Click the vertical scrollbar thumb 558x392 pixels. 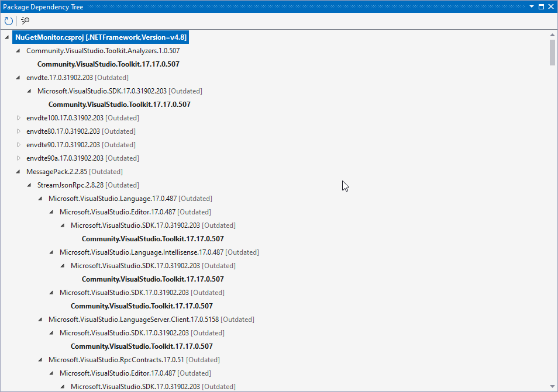[x=552, y=53]
